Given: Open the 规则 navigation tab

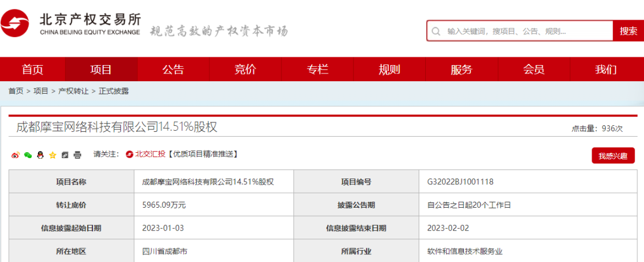Looking at the screenshot, I should (389, 69).
